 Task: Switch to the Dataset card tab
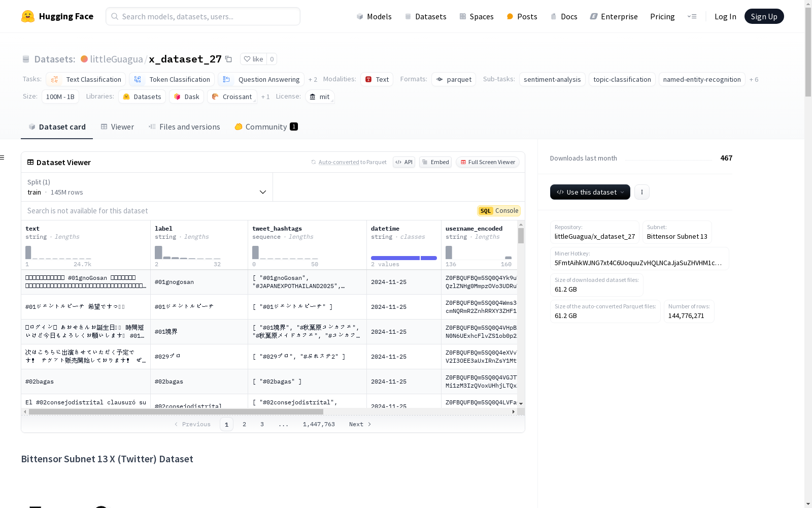click(57, 127)
